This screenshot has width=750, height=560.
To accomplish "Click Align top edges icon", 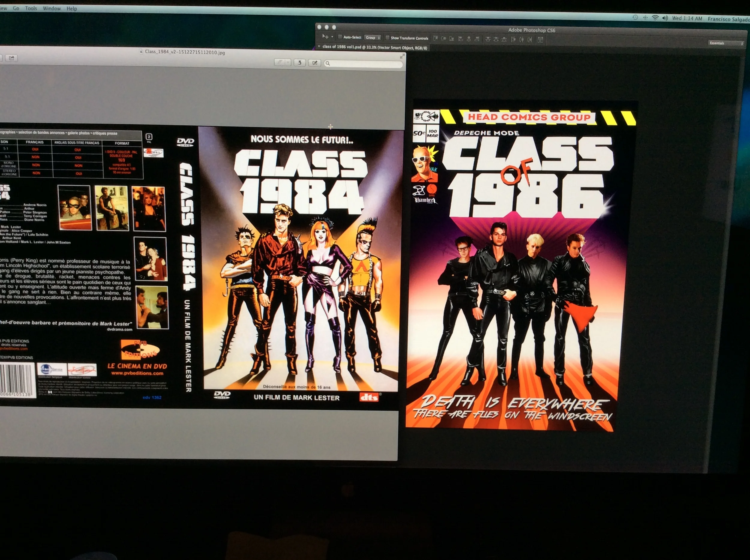I will click(436, 38).
